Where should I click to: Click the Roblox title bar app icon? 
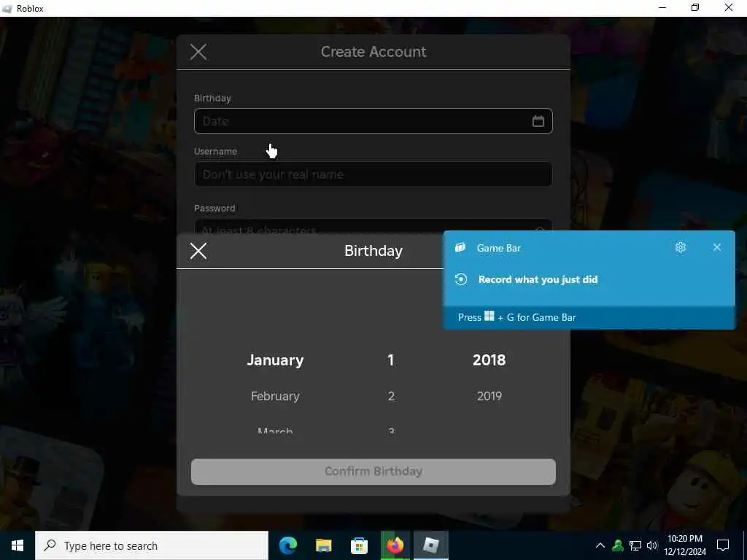[x=7, y=9]
